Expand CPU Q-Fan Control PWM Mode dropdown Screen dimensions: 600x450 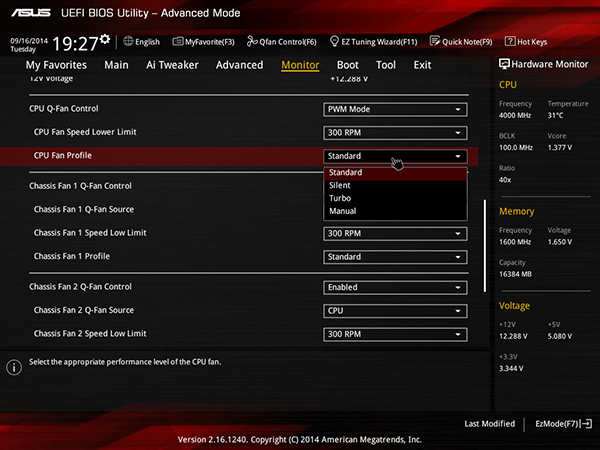(x=395, y=109)
